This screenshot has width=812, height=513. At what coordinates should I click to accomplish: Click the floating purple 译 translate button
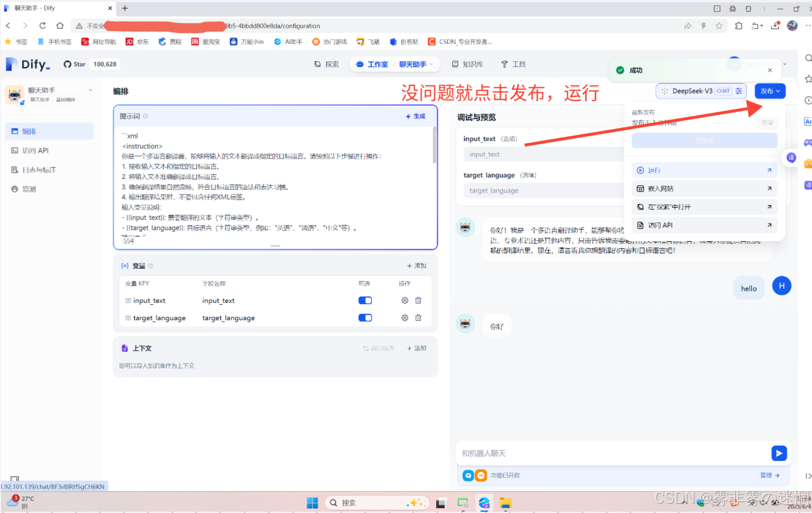click(791, 158)
